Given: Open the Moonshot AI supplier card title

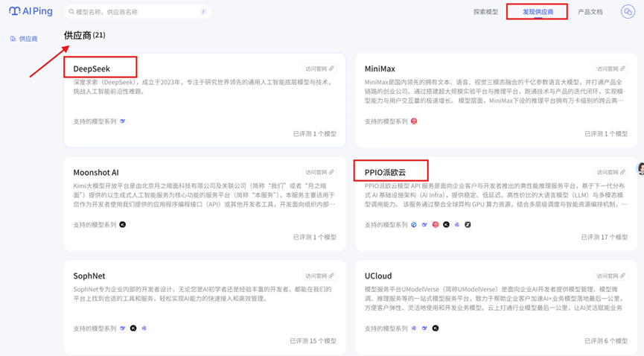Looking at the screenshot, I should [x=96, y=172].
